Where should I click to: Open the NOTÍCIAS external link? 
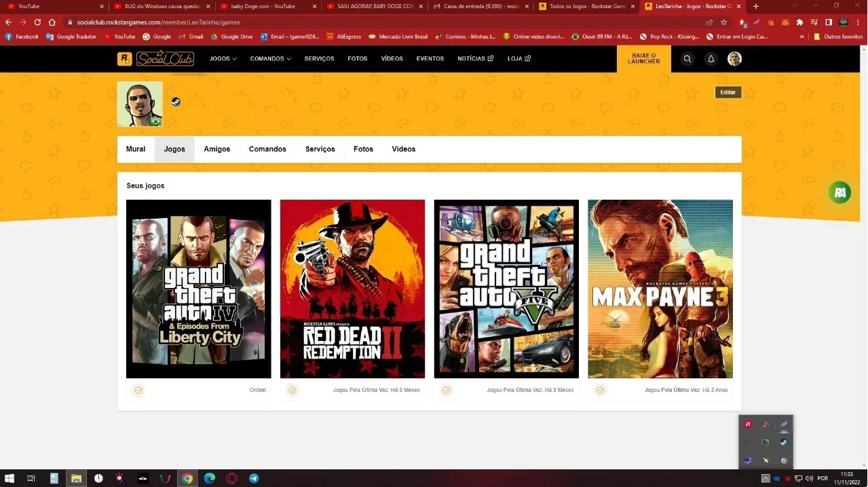click(x=476, y=59)
